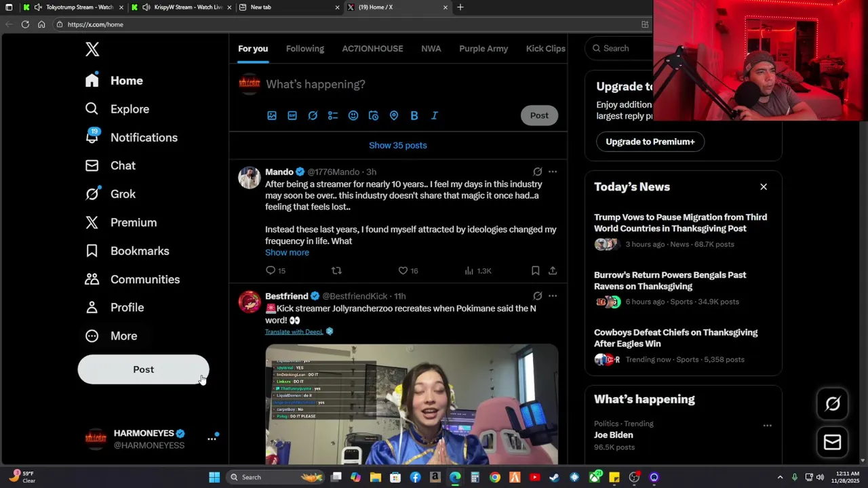Toggle italic text in the composer

435,116
